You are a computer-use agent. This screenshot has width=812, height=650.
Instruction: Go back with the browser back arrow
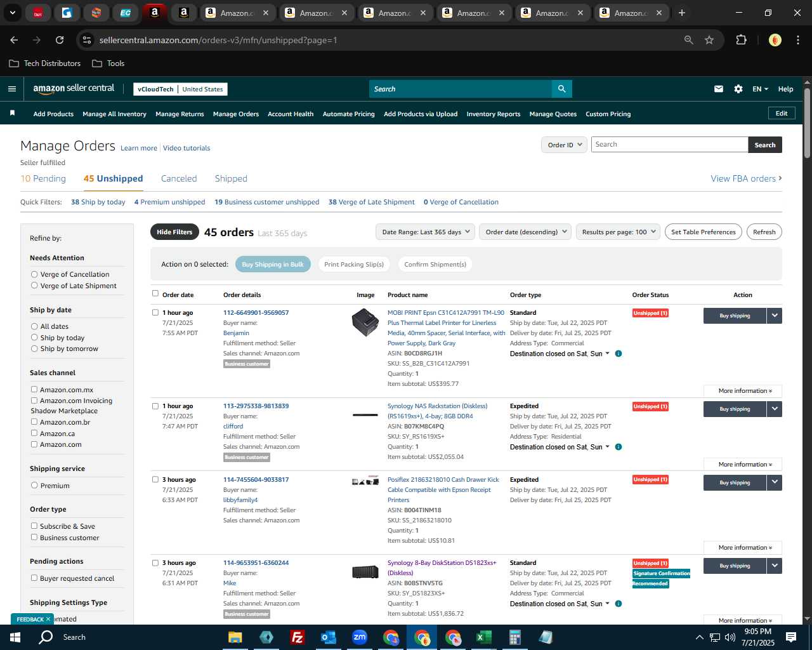[14, 40]
